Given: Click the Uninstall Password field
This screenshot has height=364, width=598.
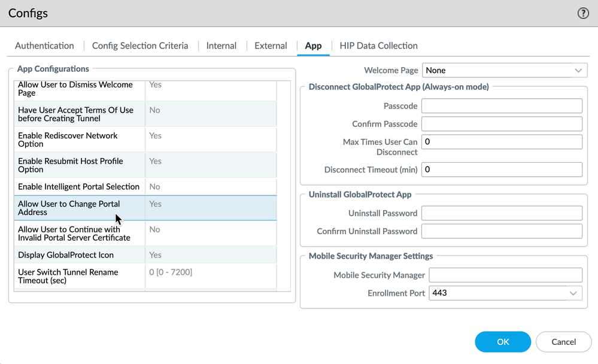Looking at the screenshot, I should [502, 213].
